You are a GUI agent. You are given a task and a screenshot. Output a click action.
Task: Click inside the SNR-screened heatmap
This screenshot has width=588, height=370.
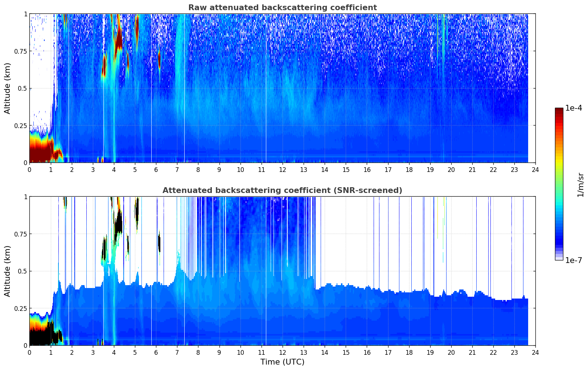[282, 271]
